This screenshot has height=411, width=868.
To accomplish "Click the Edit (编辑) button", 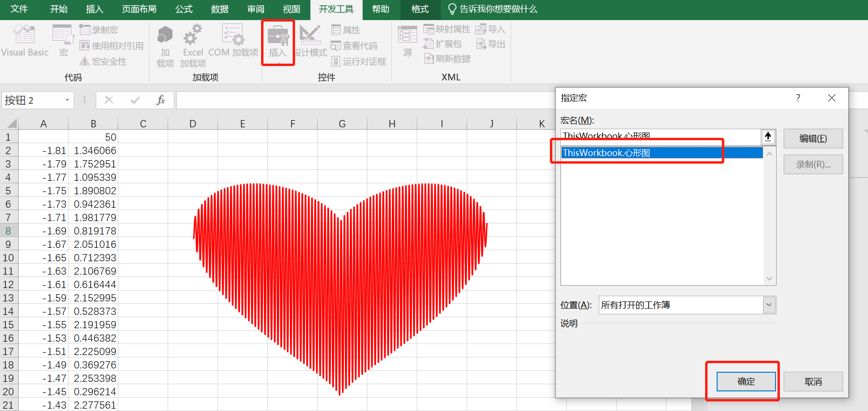I will point(813,138).
